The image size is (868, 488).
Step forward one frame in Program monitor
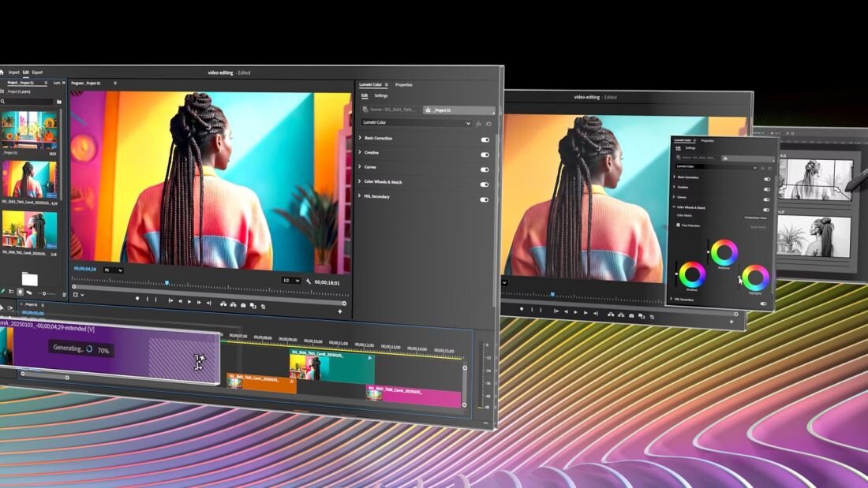199,303
